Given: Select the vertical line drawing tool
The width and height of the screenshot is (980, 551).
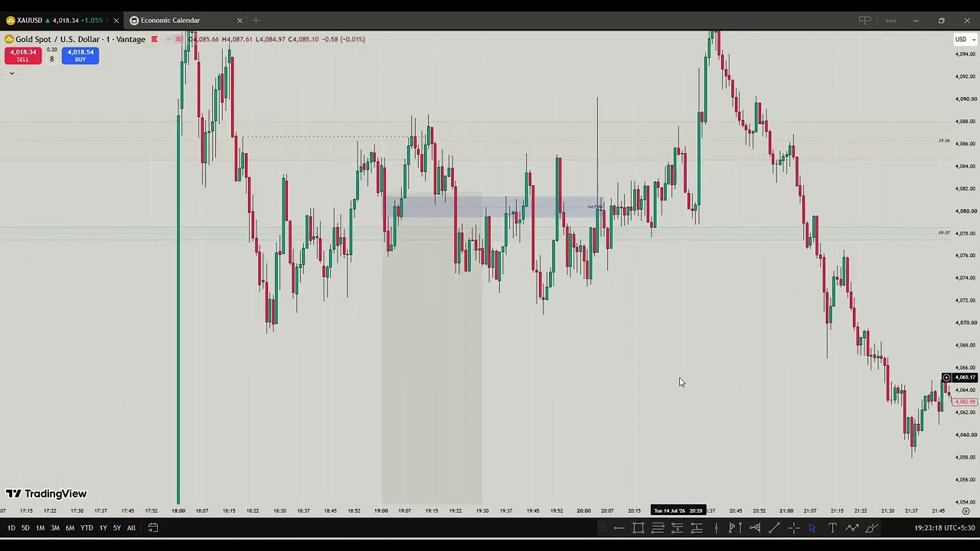Looking at the screenshot, I should click(x=717, y=528).
